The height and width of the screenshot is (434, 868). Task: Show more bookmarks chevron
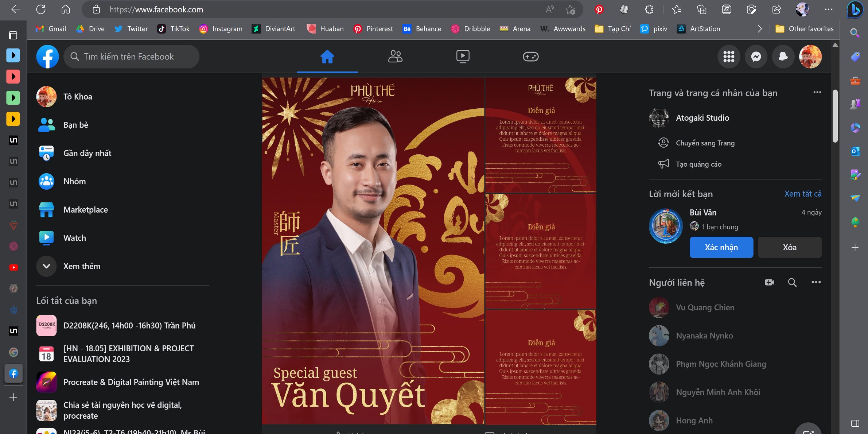click(759, 29)
